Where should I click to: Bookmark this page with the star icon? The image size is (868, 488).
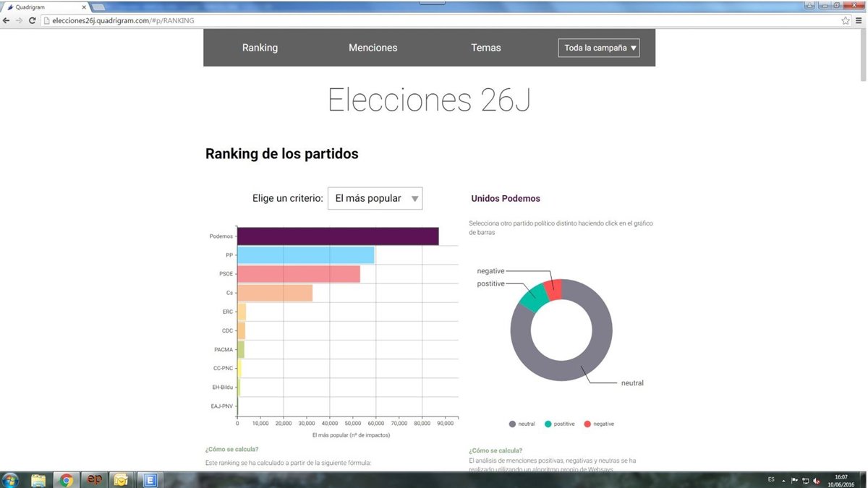click(x=846, y=20)
